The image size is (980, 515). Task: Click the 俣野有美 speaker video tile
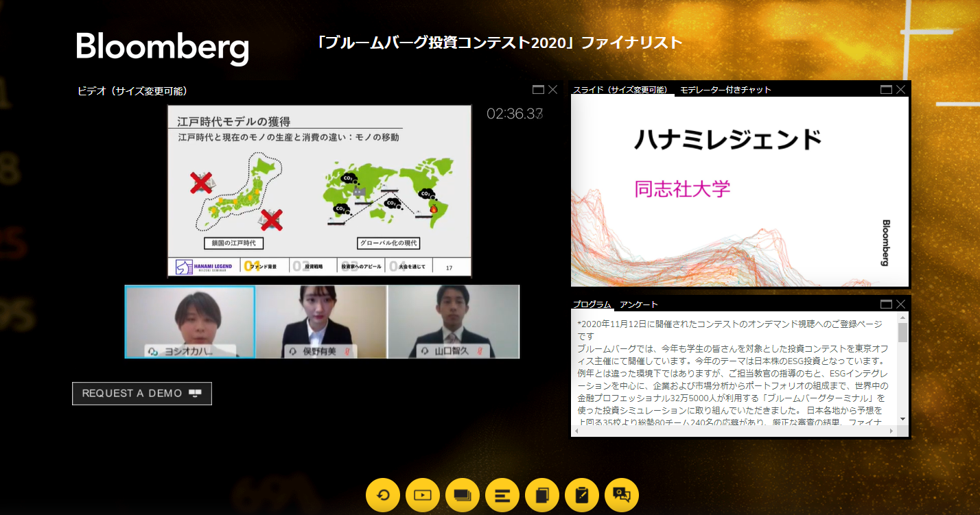click(x=321, y=322)
